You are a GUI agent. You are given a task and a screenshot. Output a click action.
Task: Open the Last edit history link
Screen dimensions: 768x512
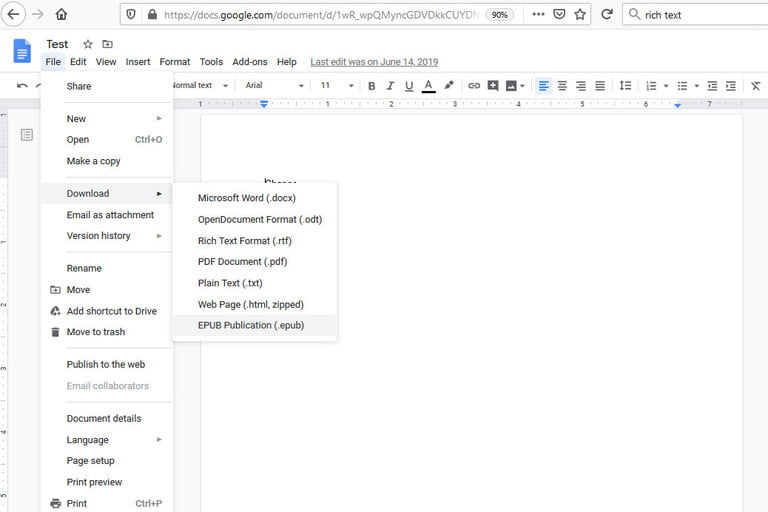(372, 62)
